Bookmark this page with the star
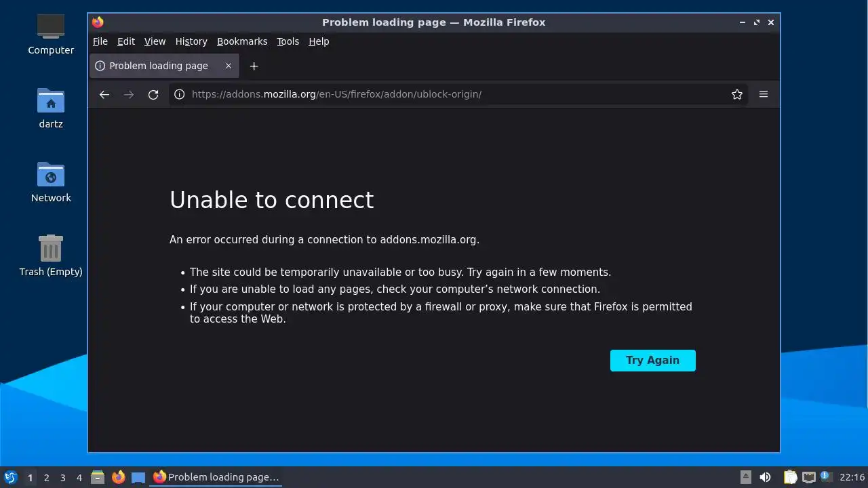868x488 pixels. click(737, 94)
